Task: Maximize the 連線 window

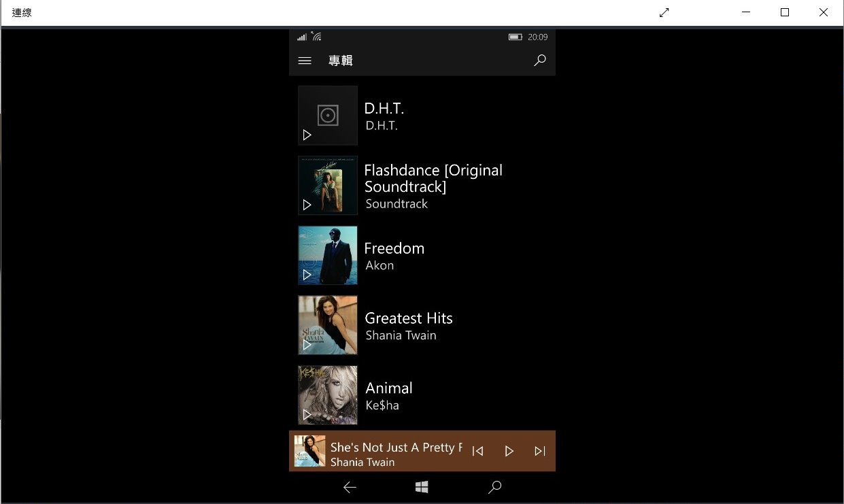Action: pyautogui.click(x=785, y=12)
